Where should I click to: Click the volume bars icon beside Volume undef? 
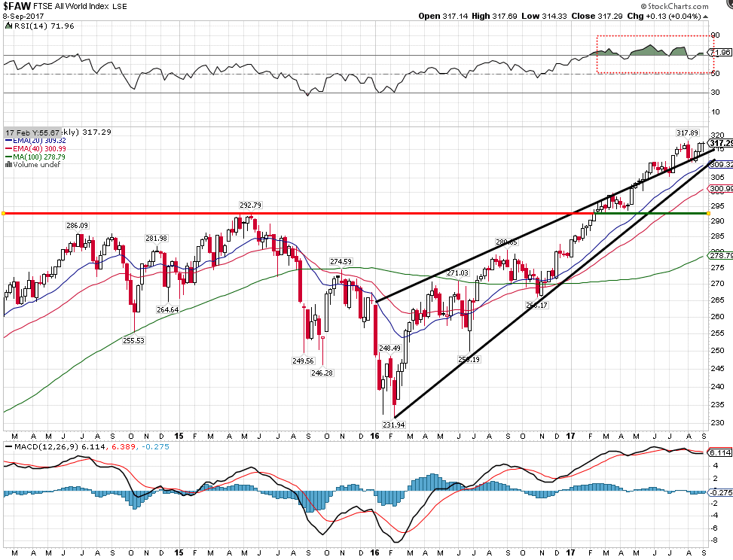8,164
